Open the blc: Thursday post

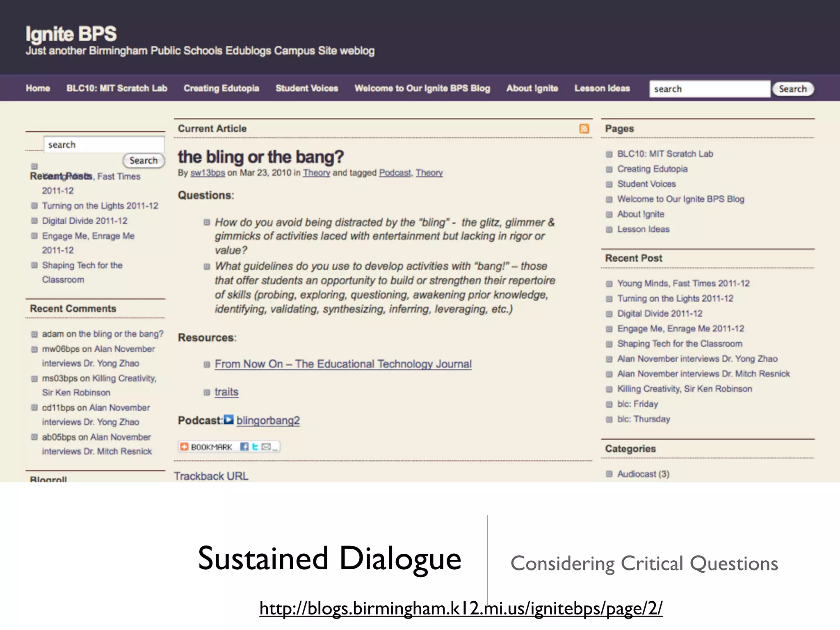[644, 419]
